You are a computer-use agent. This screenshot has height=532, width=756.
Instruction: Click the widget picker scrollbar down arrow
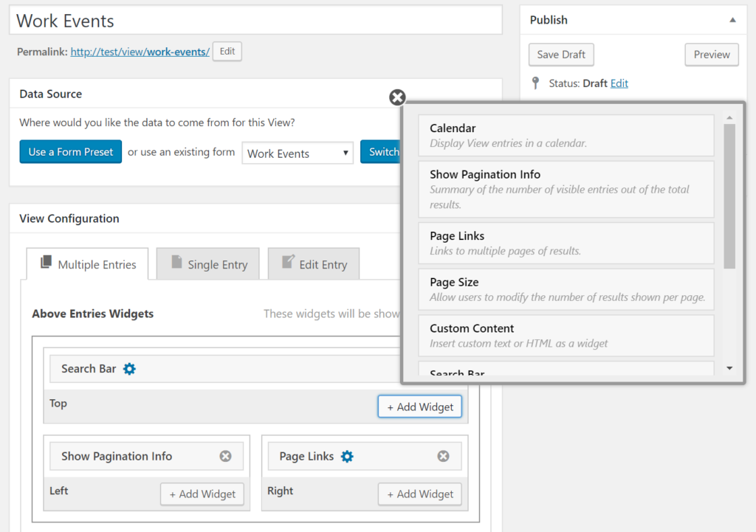pos(729,368)
